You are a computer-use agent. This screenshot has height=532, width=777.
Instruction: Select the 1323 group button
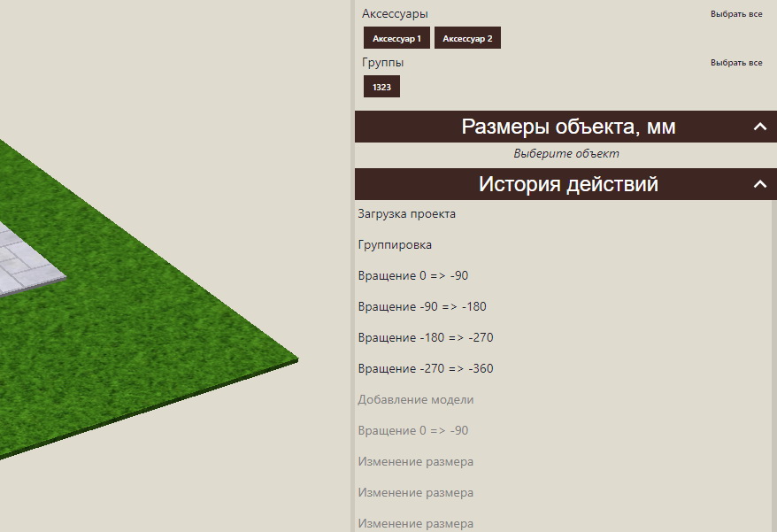pos(381,87)
